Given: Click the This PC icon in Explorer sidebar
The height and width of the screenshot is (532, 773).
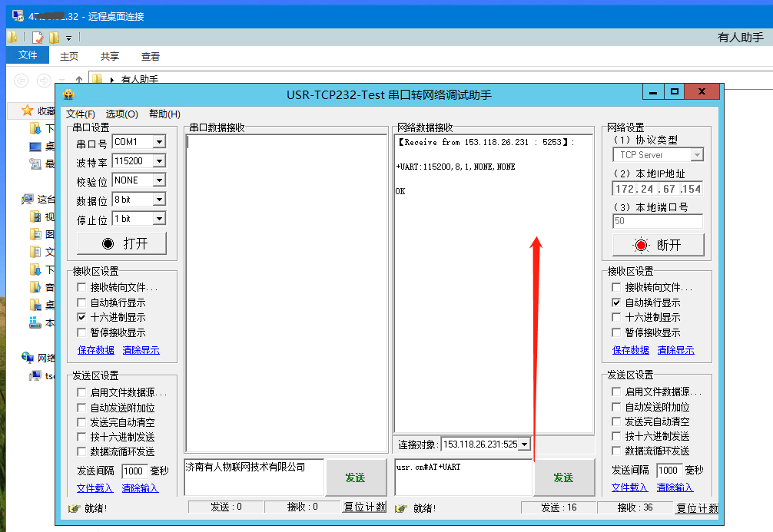Looking at the screenshot, I should 27,199.
